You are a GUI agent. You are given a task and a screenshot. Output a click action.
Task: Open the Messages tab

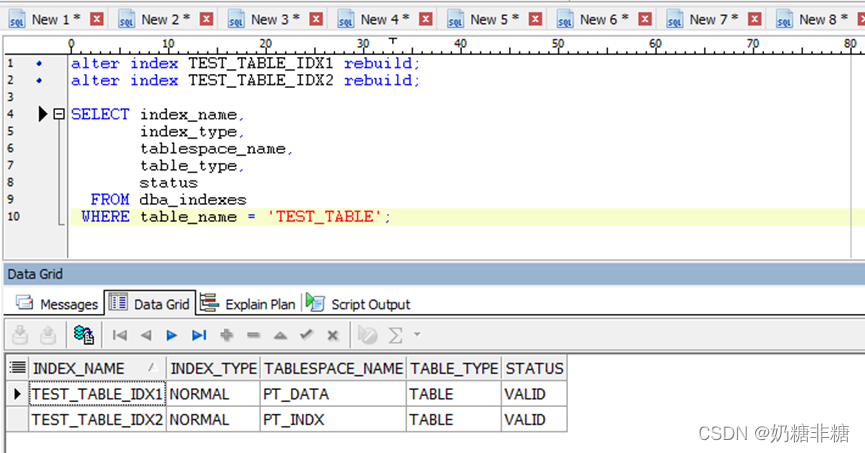coord(57,304)
